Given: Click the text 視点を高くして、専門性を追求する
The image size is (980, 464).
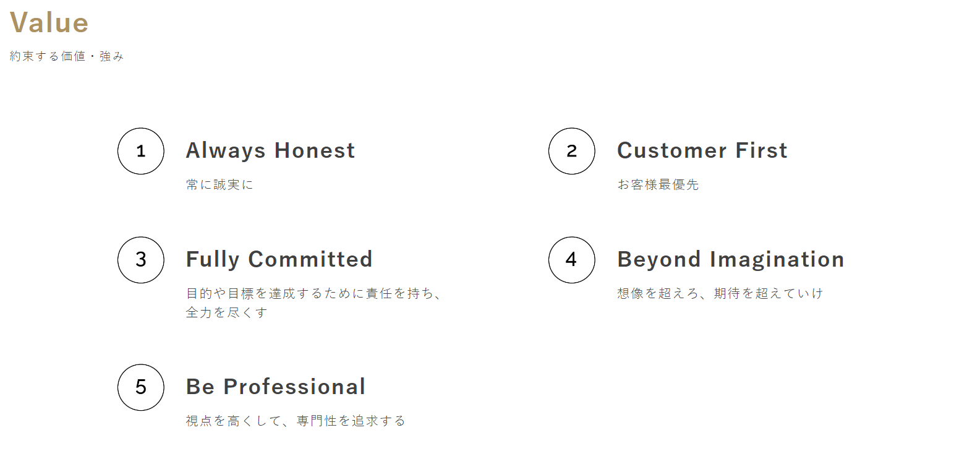Looking at the screenshot, I should (296, 421).
